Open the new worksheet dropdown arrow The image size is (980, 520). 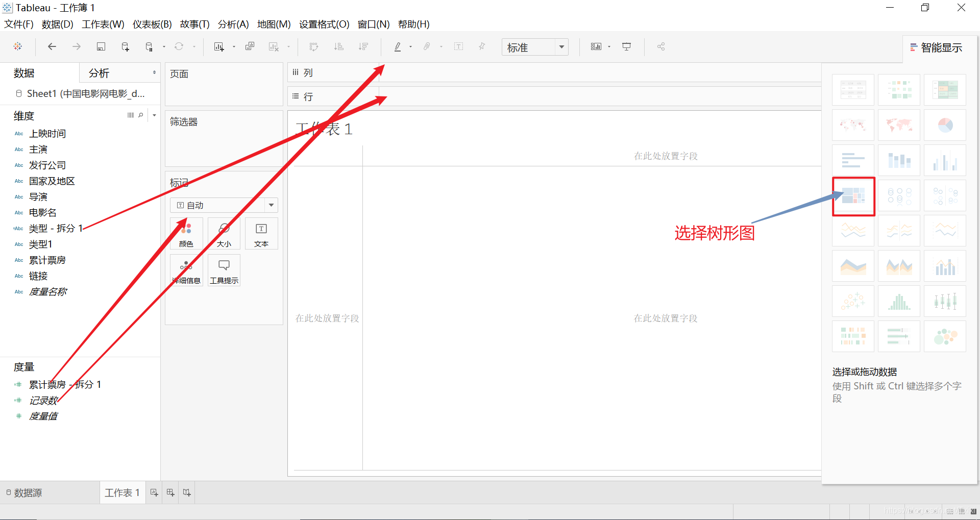click(x=234, y=47)
